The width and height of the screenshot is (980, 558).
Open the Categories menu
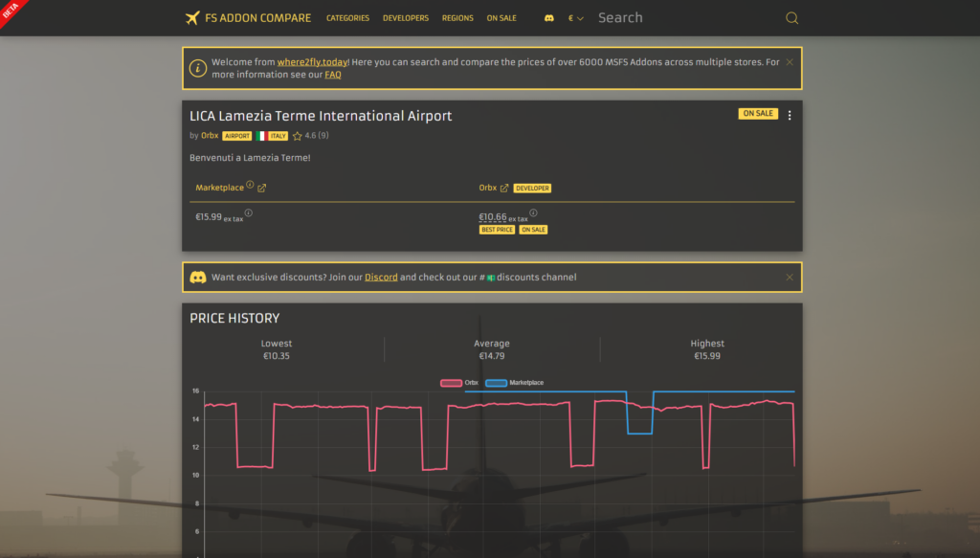tap(347, 18)
